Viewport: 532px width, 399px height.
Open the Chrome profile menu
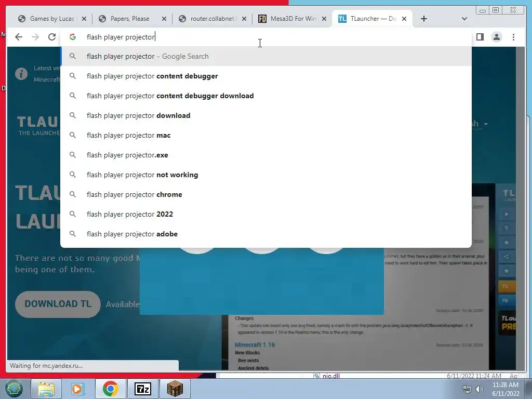(x=496, y=37)
